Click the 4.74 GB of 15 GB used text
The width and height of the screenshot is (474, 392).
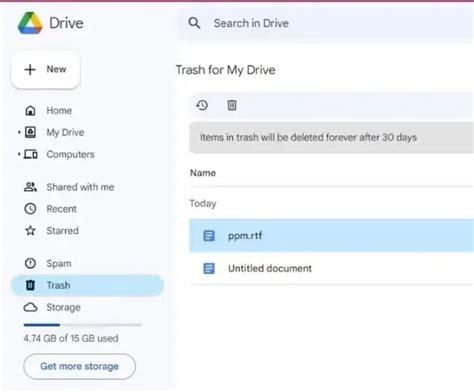(x=71, y=338)
